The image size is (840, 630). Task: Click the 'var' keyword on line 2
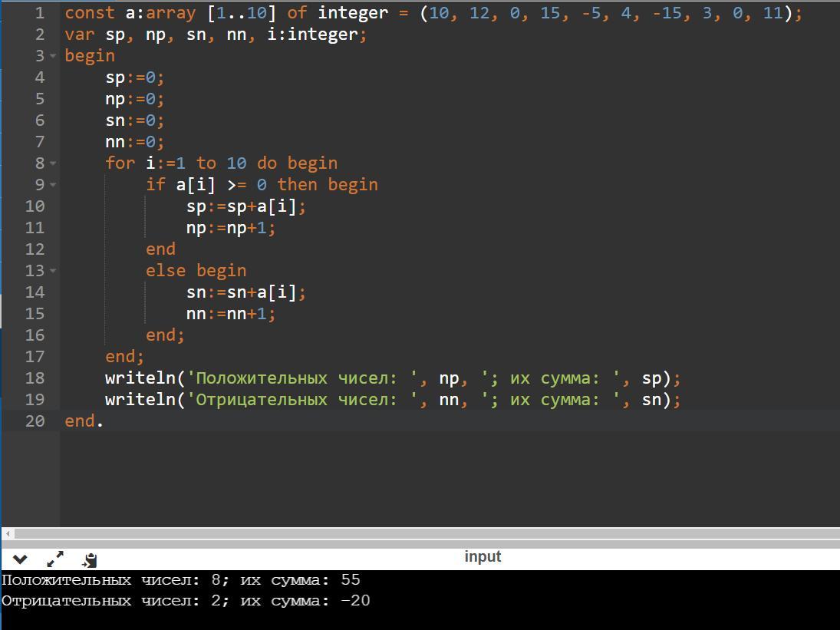coord(79,35)
